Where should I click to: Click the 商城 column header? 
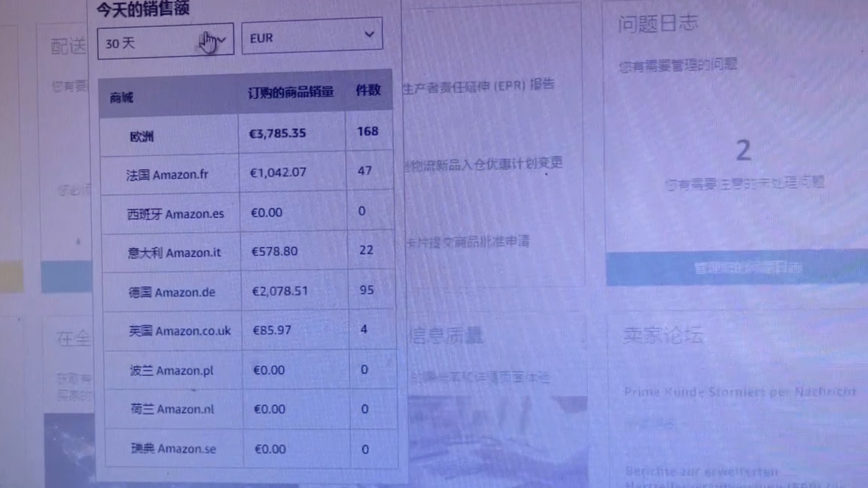[x=121, y=96]
